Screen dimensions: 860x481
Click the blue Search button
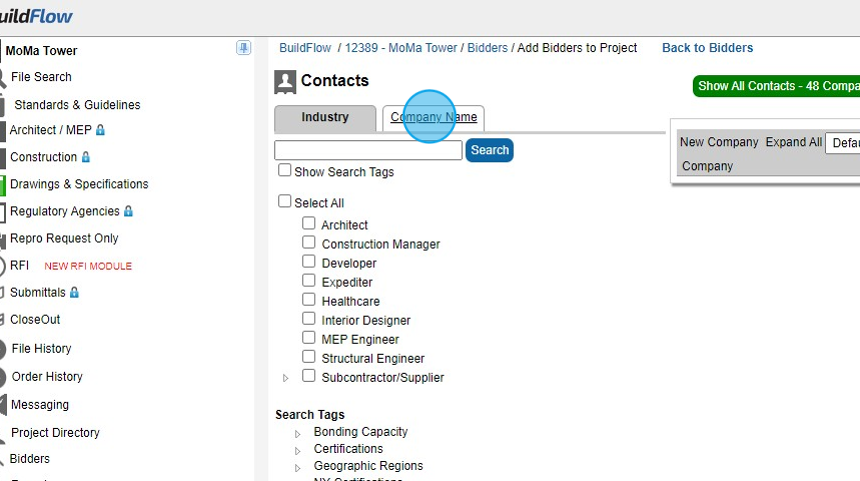click(x=489, y=150)
